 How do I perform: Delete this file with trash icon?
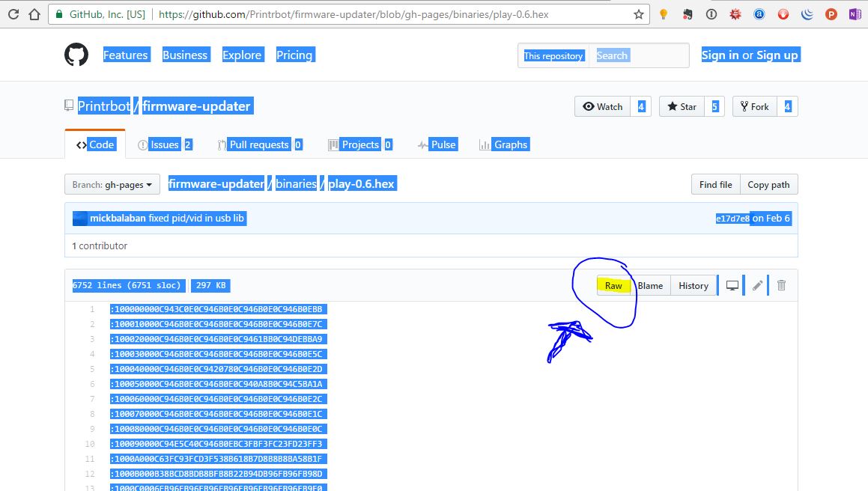pos(781,286)
